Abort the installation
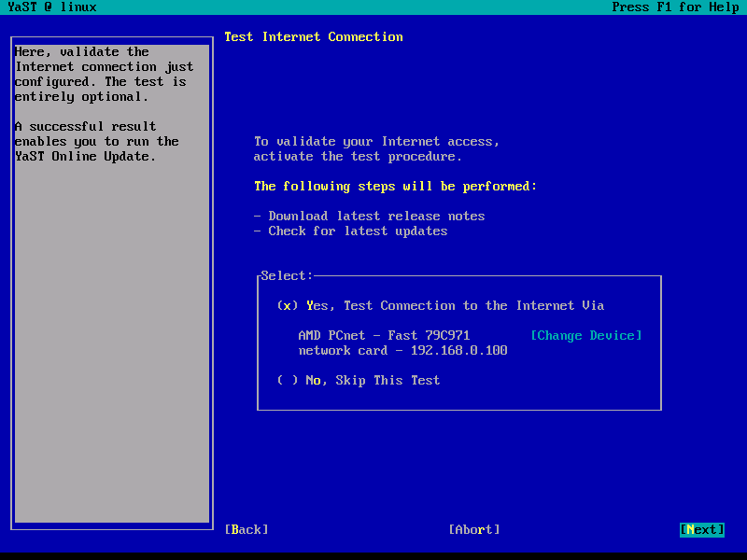Image resolution: width=747 pixels, height=560 pixels. (x=474, y=529)
